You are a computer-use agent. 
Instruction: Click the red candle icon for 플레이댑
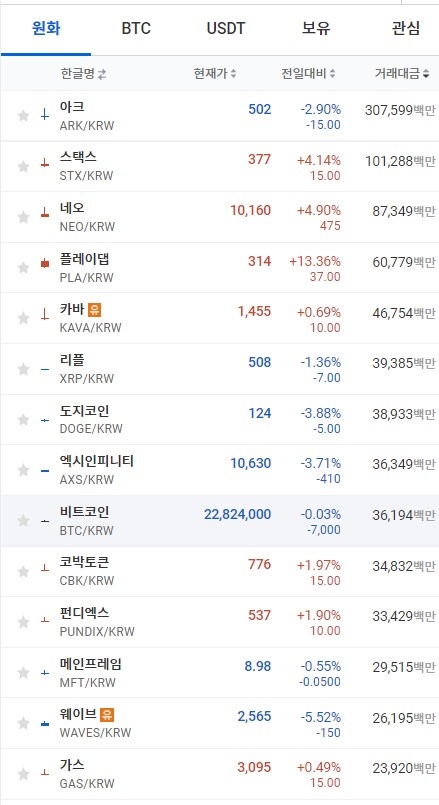tap(45, 263)
